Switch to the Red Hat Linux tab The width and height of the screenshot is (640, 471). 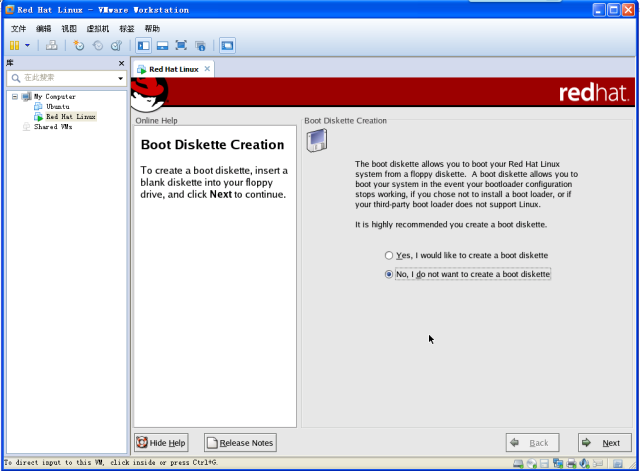click(173, 69)
